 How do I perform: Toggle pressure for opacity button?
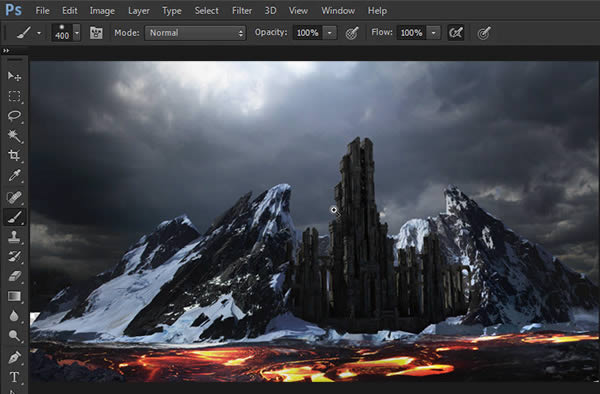[352, 33]
